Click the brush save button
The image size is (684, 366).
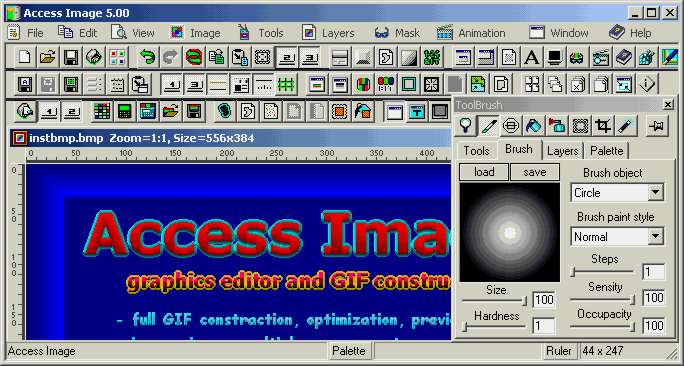click(x=535, y=172)
